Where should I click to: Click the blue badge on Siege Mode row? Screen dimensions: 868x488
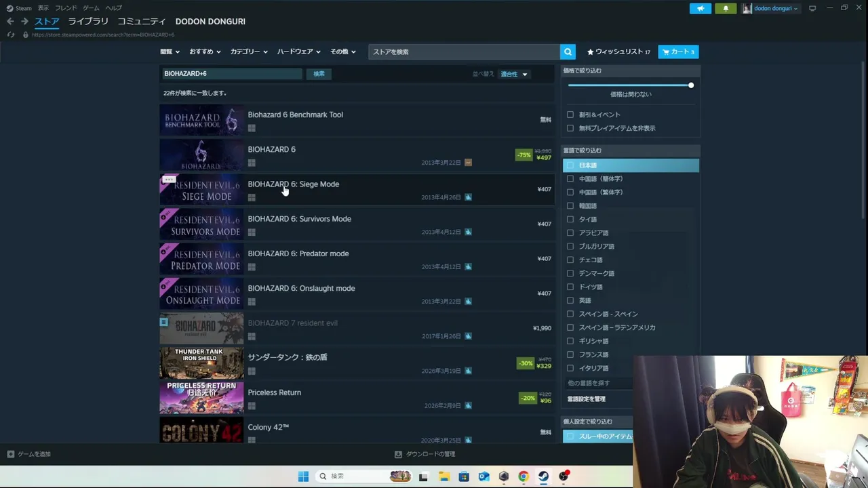(468, 197)
